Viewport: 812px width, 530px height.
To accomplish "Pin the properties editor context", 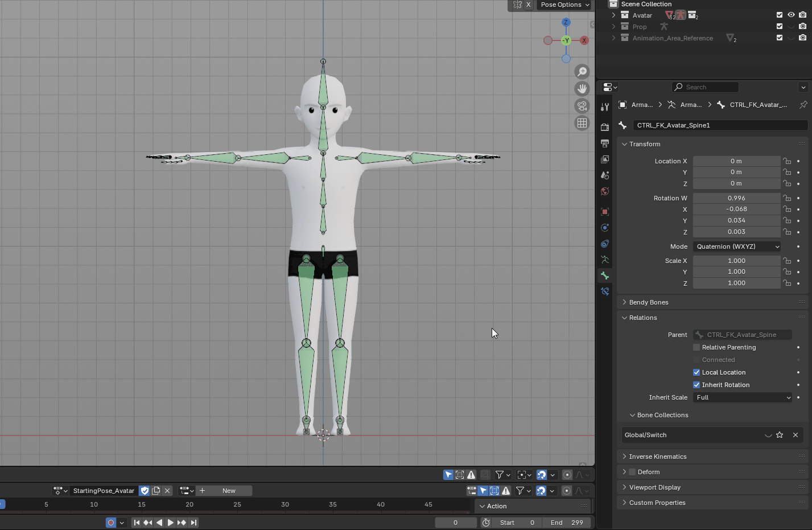I will [x=803, y=105].
